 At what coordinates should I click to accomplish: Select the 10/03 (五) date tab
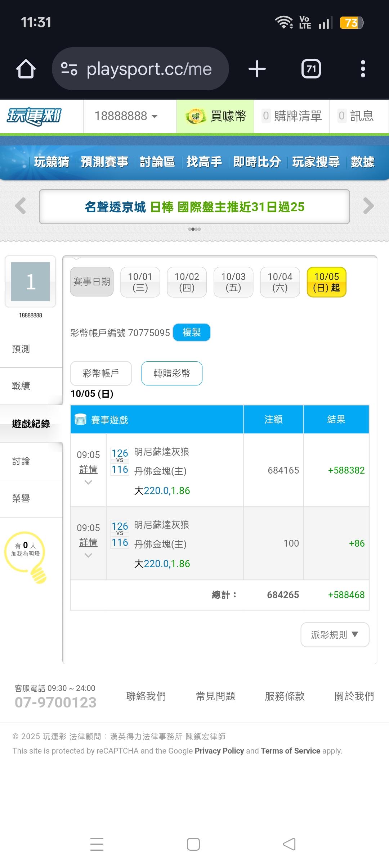tap(233, 282)
